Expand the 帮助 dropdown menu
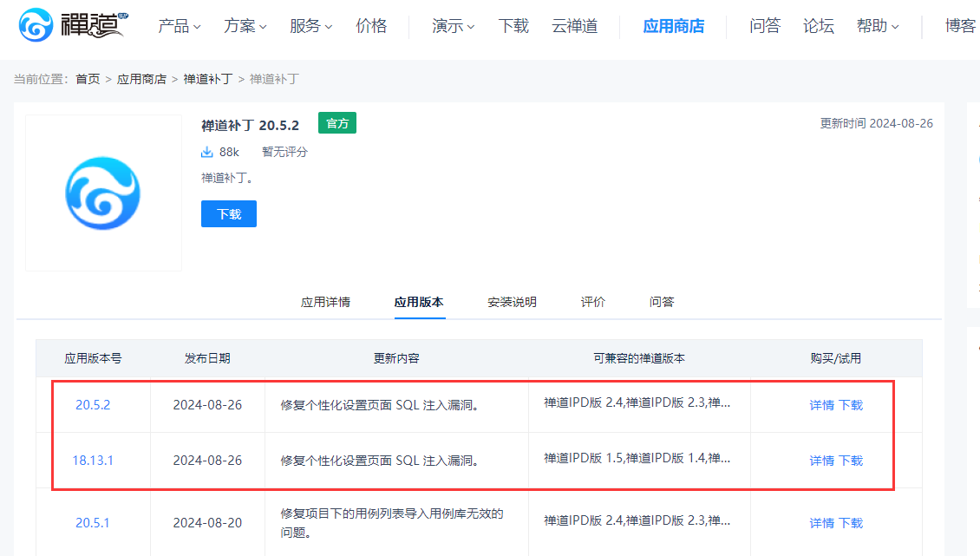 (878, 26)
